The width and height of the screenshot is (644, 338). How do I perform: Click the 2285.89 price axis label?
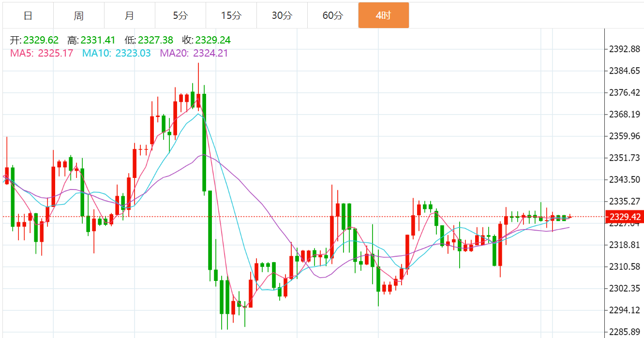(x=624, y=332)
